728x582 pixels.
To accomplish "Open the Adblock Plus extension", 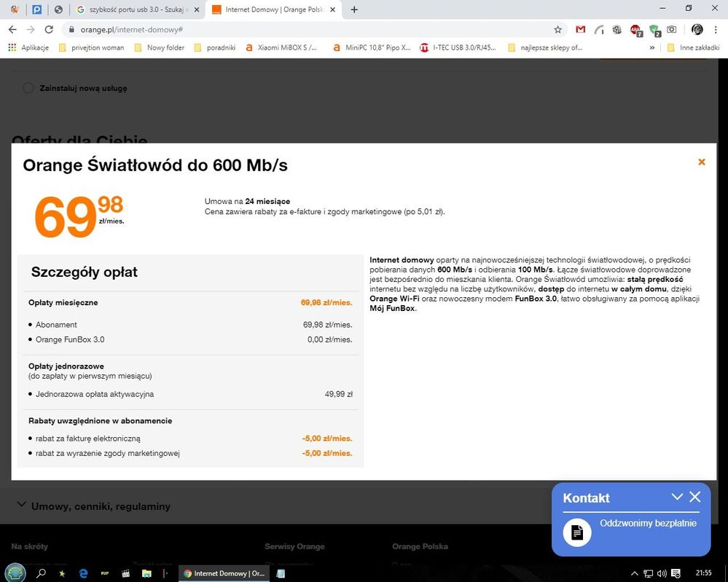I will [635, 30].
